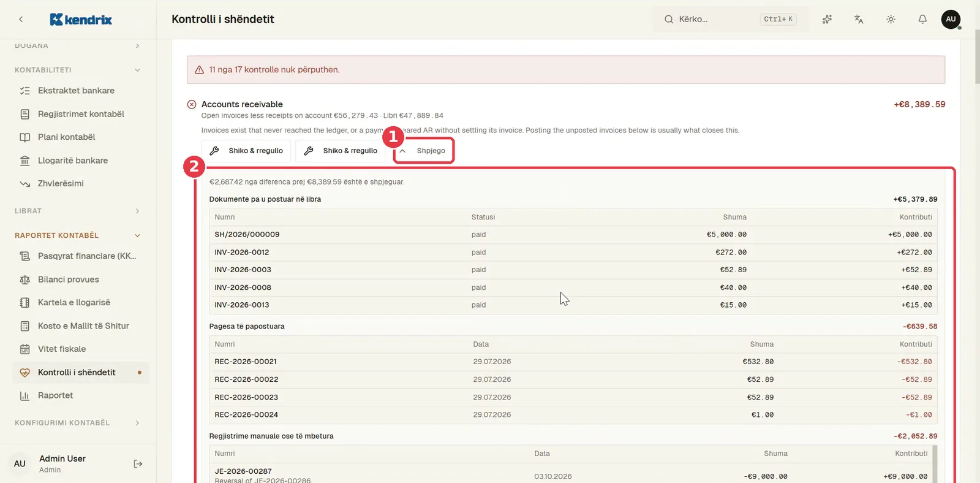Screen dimensions: 980x483
Task: Click receipt REC-2026-00024
Action: [x=246, y=415]
